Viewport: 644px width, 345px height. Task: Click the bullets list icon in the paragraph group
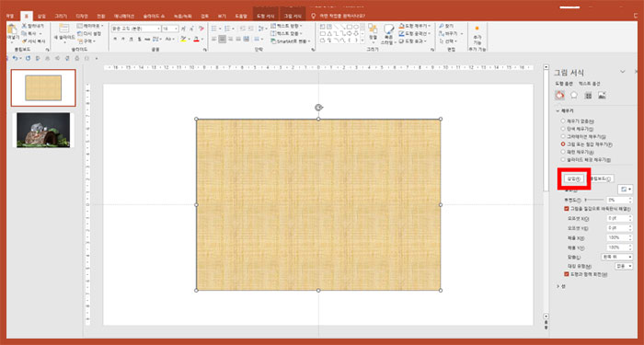(214, 29)
